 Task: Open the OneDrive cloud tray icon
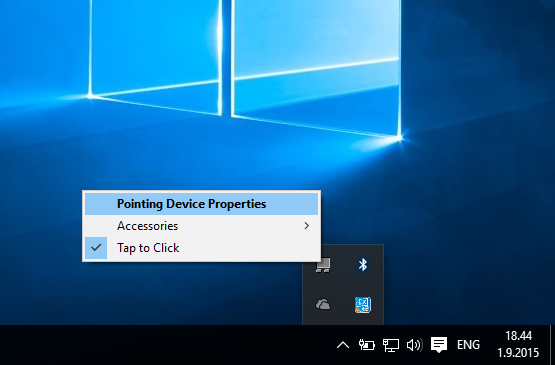point(323,305)
